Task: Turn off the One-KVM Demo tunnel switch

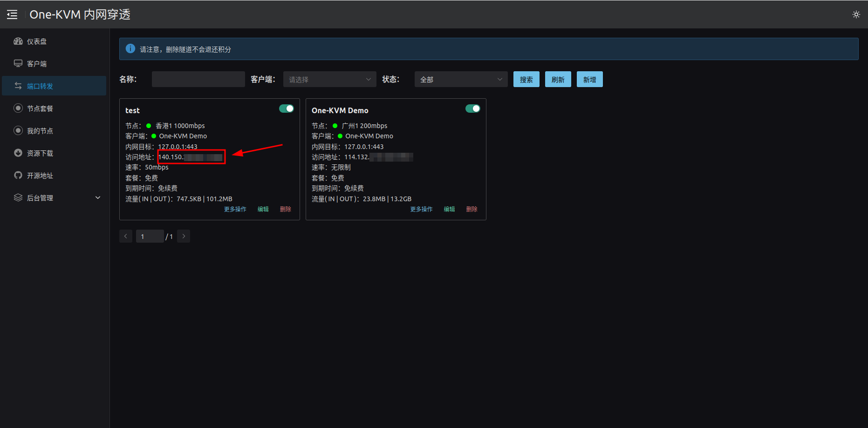Action: click(x=472, y=109)
